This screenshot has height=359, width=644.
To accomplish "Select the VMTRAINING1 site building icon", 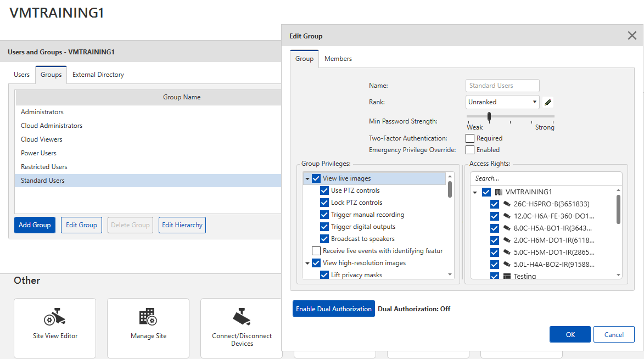I will pos(499,192).
